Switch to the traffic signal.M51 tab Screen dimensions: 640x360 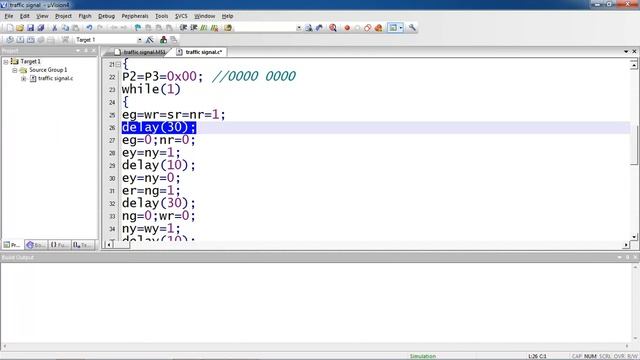click(140, 52)
